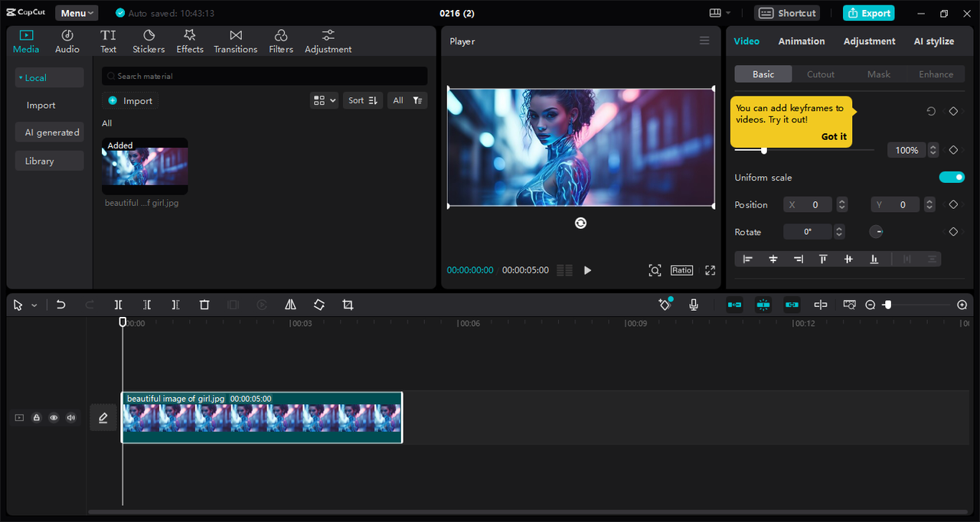Open the All filter dropdown
Image resolution: width=980 pixels, height=522 pixels.
[x=407, y=100]
